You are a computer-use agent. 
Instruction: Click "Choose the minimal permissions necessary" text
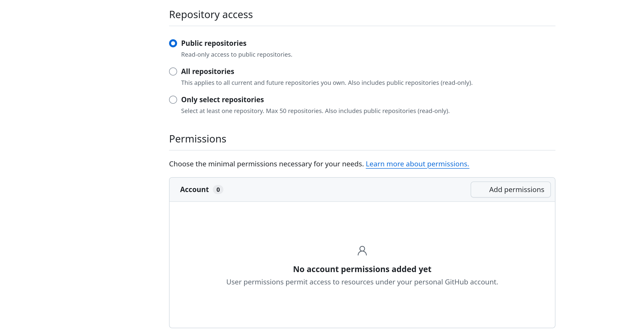[x=266, y=164]
